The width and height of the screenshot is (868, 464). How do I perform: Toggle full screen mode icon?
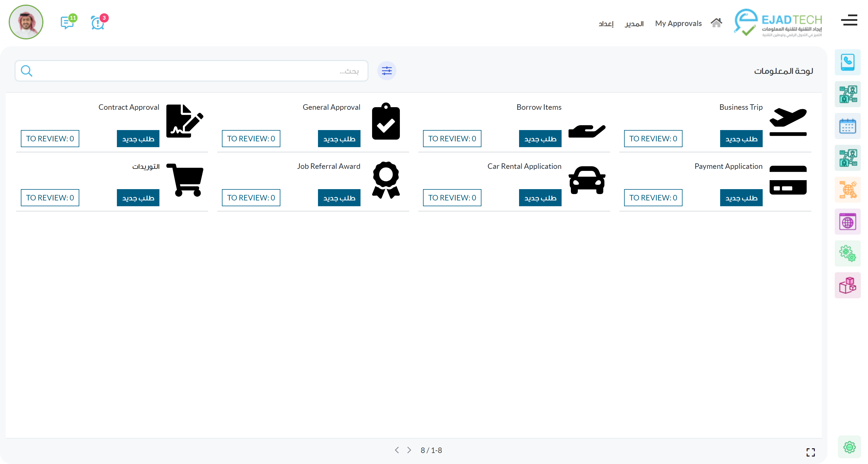pos(810,452)
